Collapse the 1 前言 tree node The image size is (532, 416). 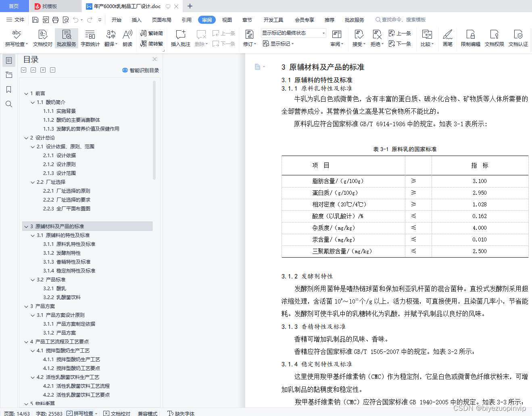pyautogui.click(x=26, y=94)
